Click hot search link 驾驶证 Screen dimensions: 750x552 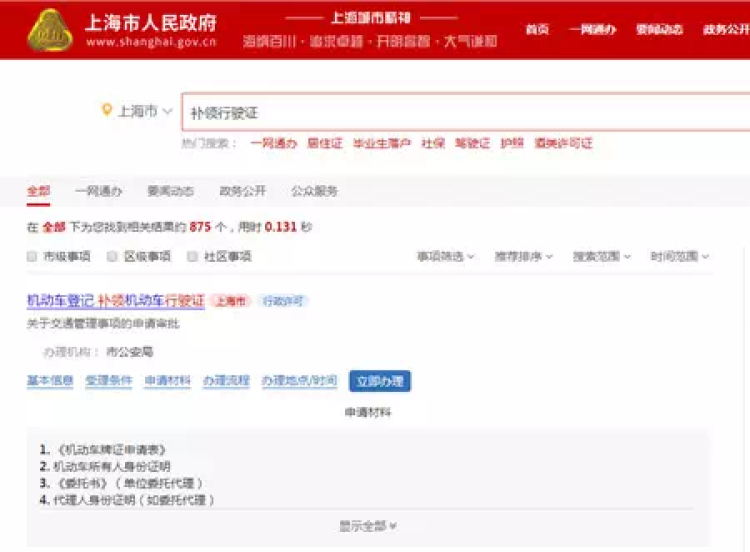point(473,143)
